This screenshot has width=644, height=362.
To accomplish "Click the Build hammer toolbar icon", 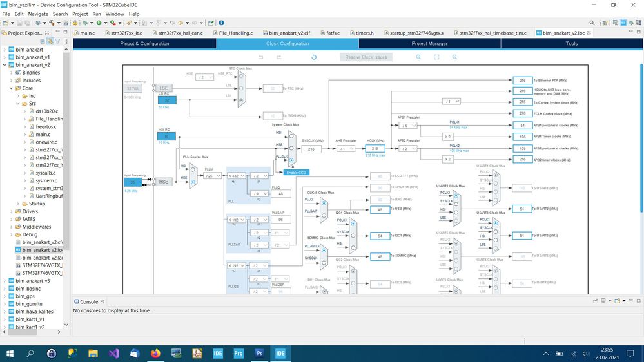I will click(x=52, y=23).
